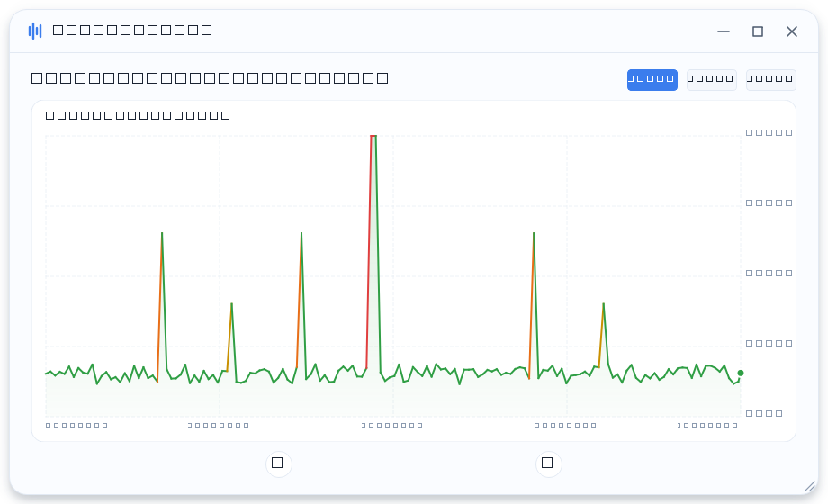This screenshot has width=828, height=504.
Task: Switch to the rightmost time-range button
Action: (771, 80)
